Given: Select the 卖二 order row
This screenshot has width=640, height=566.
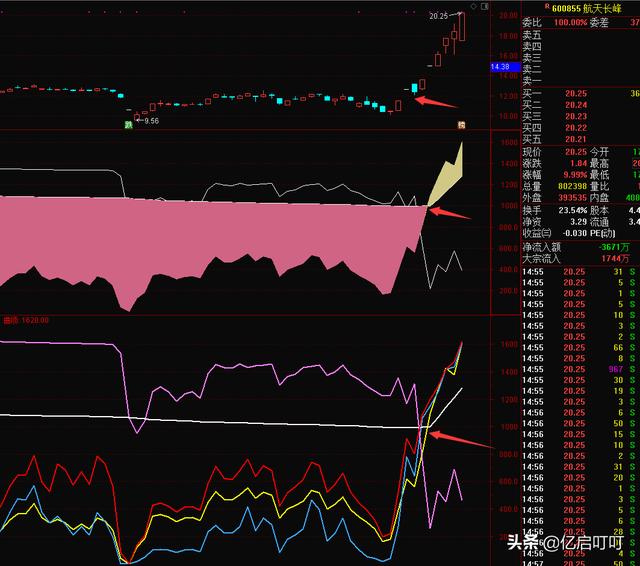Looking at the screenshot, I should click(581, 69).
